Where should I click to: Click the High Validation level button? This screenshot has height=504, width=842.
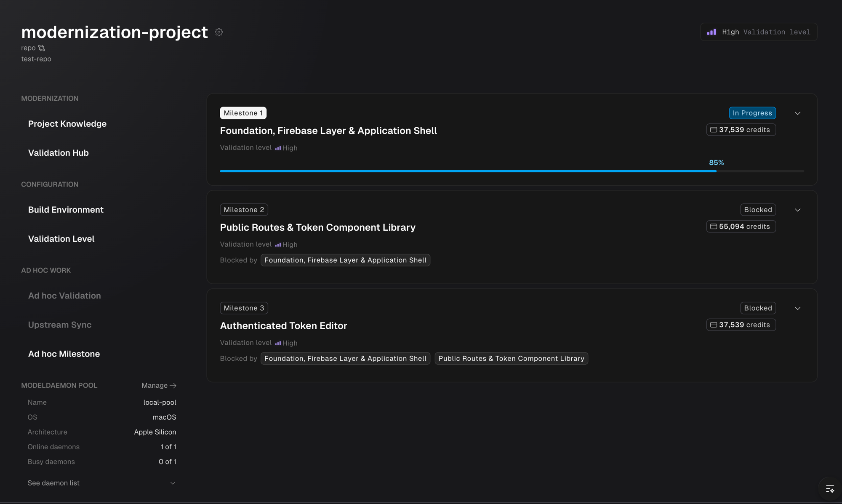[759, 32]
